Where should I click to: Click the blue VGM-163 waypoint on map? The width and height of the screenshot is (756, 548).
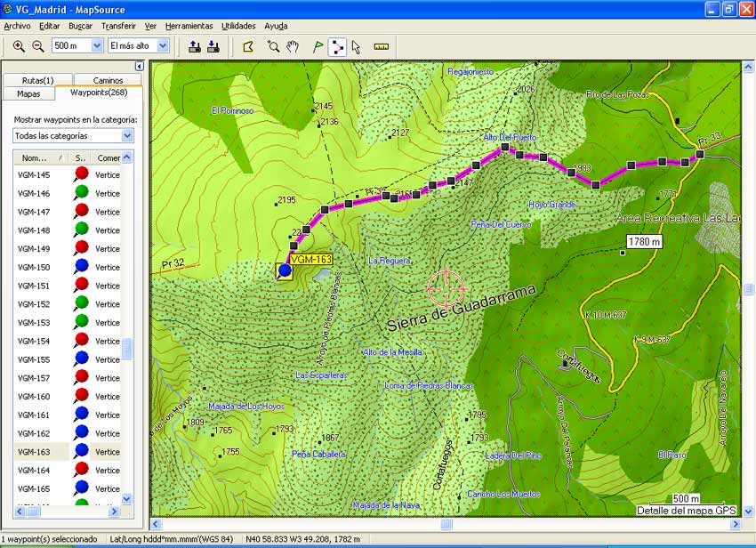[285, 270]
